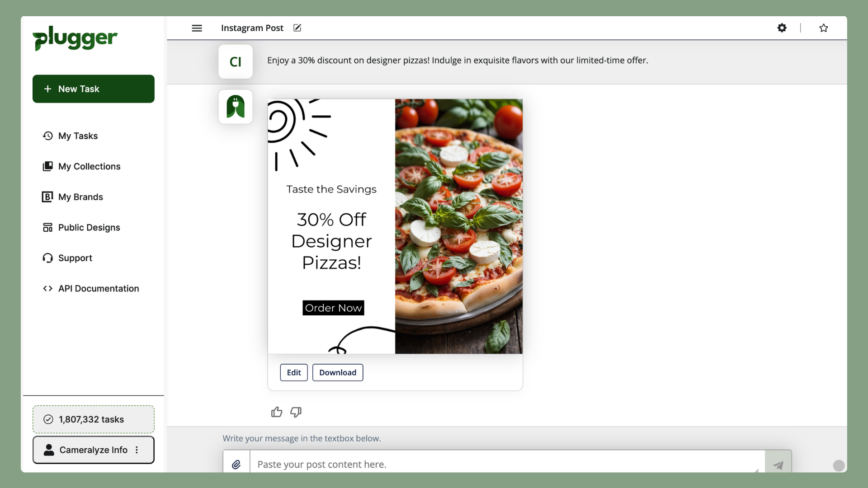Click the edit pencil icon next to Instagram Post
The image size is (868, 488).
coord(297,28)
